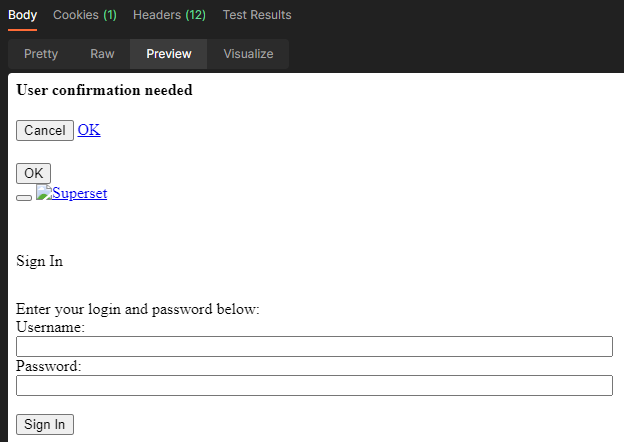This screenshot has width=624, height=442.
Task: Click the 'User confirmation needed' heading
Action: coord(104,90)
